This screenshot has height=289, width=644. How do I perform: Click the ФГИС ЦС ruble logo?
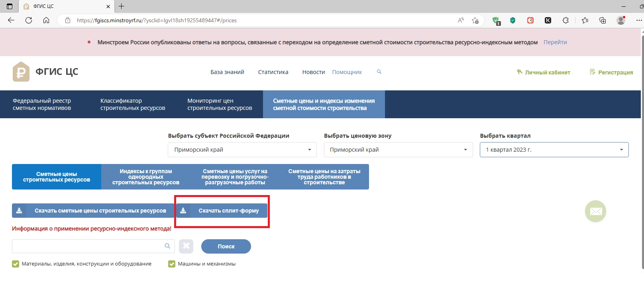point(21,72)
